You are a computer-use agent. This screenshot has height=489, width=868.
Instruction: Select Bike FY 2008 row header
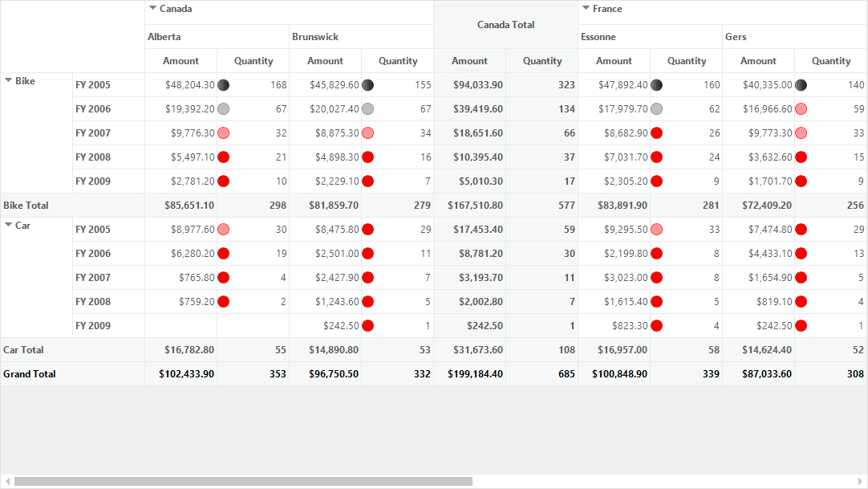[108, 157]
